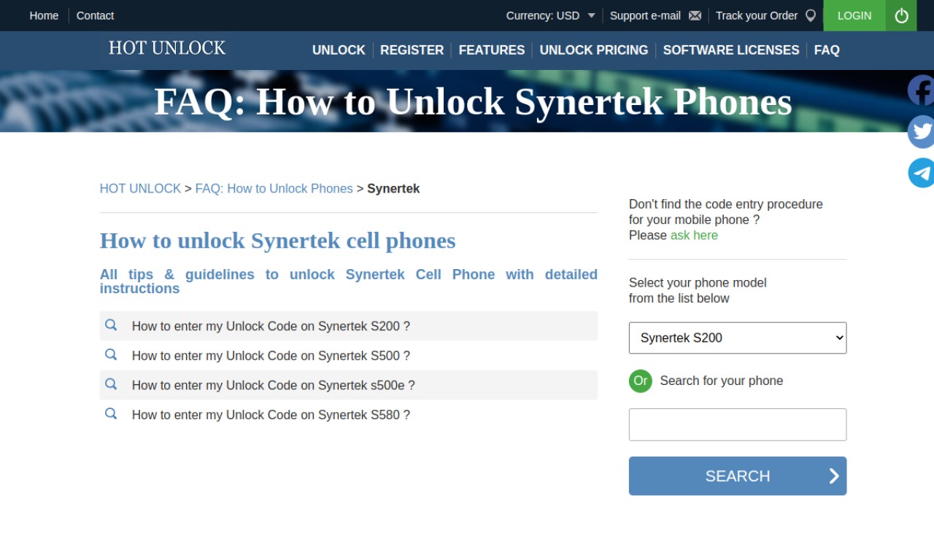The width and height of the screenshot is (934, 560).
Task: Select the FEATURES navigation item
Action: coord(492,50)
